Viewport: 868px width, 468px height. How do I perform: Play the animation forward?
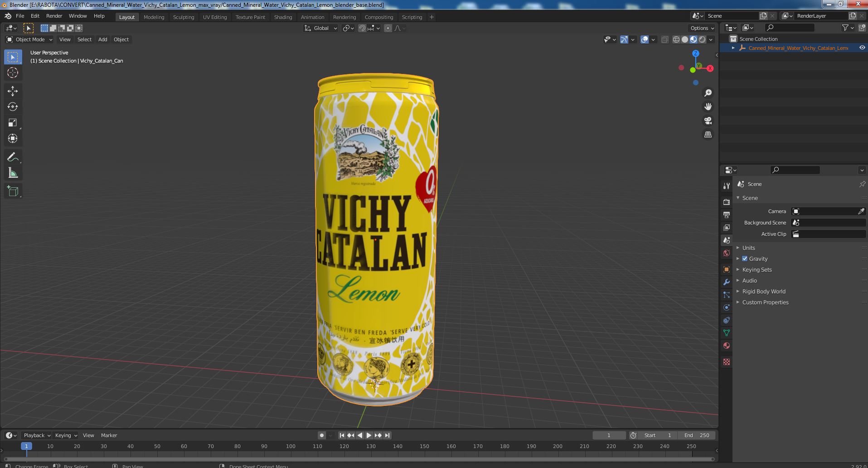click(x=369, y=435)
